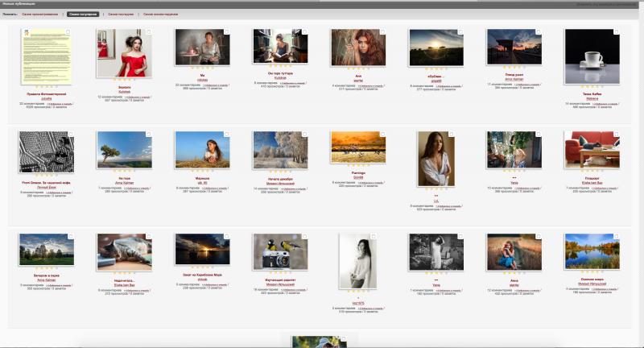Open 'Tasse Kaffee' title link
This screenshot has height=348, width=644.
(x=592, y=94)
